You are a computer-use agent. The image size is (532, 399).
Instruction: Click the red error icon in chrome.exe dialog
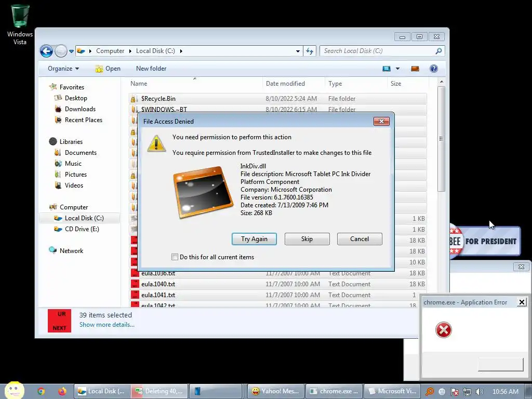444,330
